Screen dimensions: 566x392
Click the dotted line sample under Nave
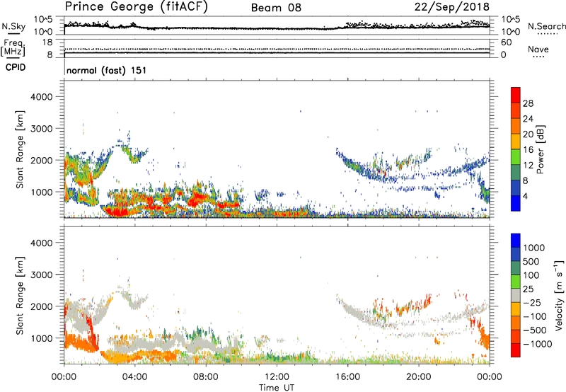(538, 57)
